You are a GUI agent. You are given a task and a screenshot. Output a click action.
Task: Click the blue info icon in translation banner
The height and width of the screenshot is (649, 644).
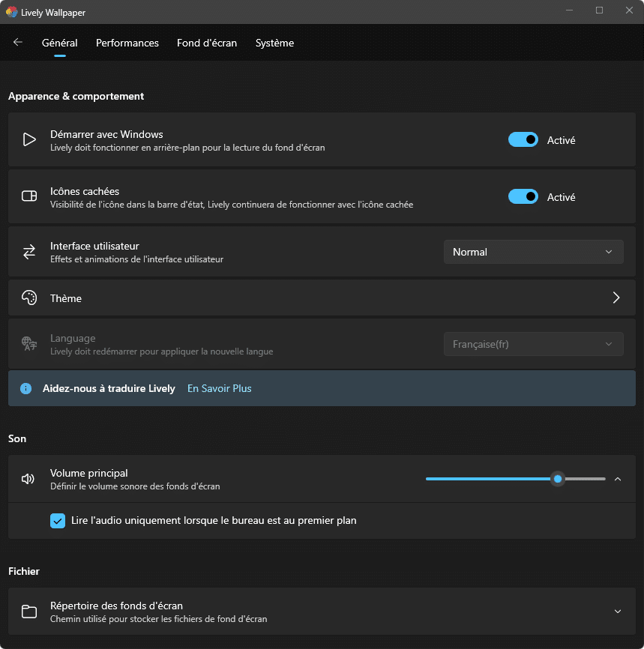[25, 388]
